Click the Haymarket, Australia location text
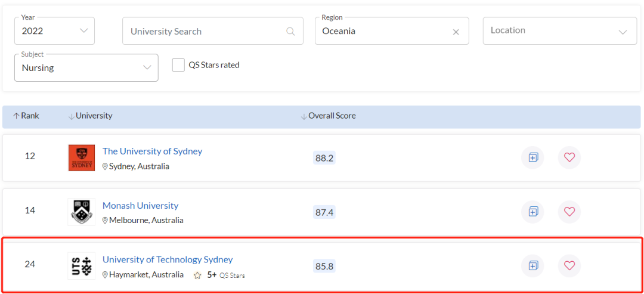 (146, 275)
